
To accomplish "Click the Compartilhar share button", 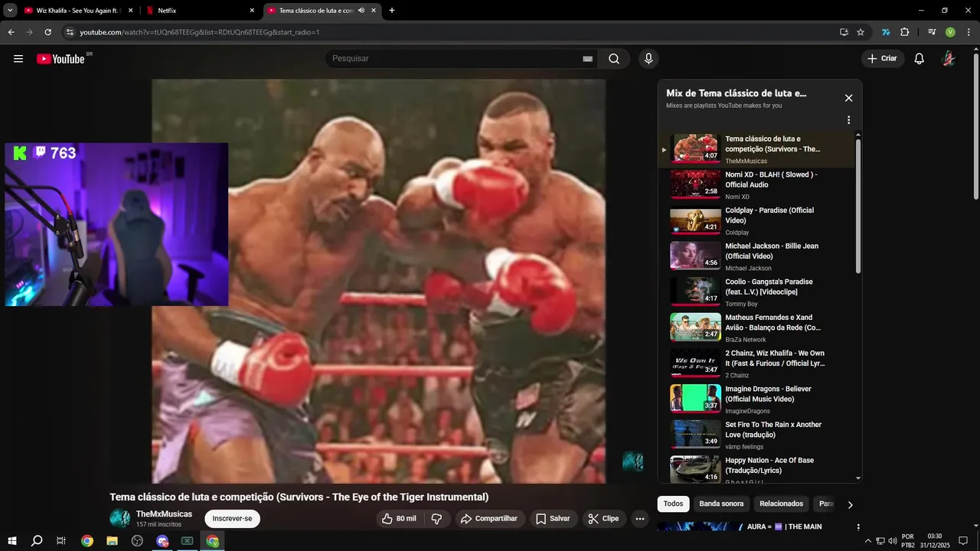I will (x=490, y=519).
